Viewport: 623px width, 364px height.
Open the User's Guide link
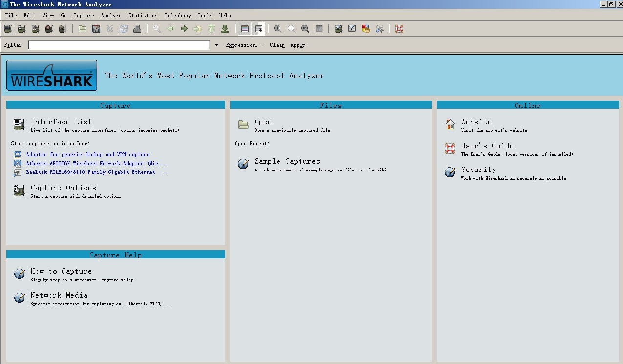coord(487,146)
